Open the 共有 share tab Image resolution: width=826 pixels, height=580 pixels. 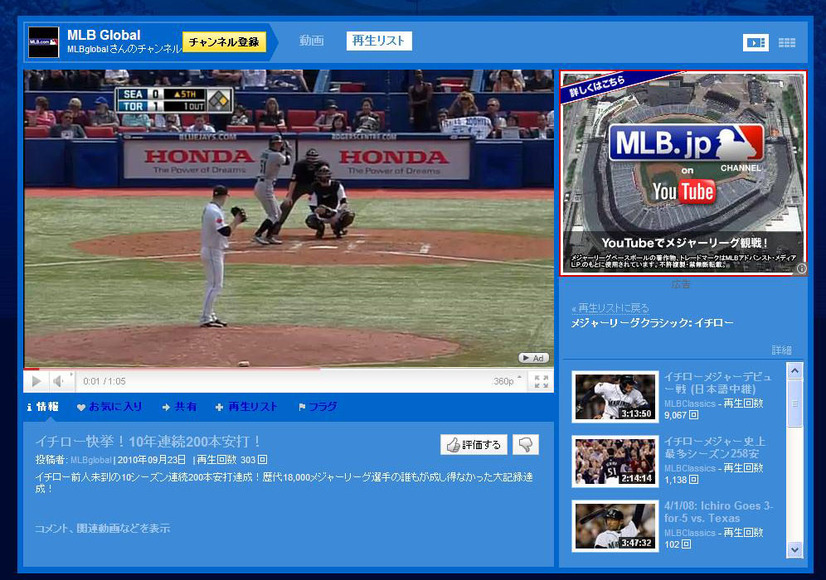click(x=179, y=407)
